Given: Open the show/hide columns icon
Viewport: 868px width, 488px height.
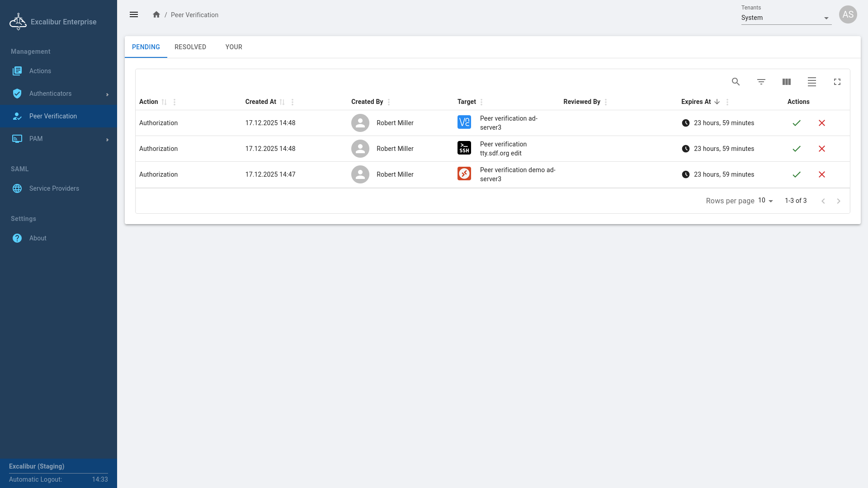Looking at the screenshot, I should point(786,82).
